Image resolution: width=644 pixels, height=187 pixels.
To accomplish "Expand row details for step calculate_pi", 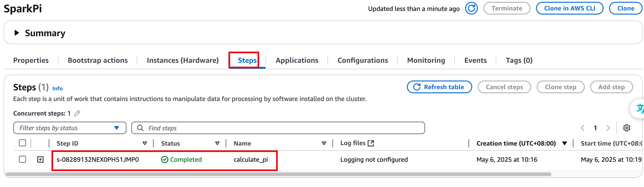I will [x=40, y=159].
